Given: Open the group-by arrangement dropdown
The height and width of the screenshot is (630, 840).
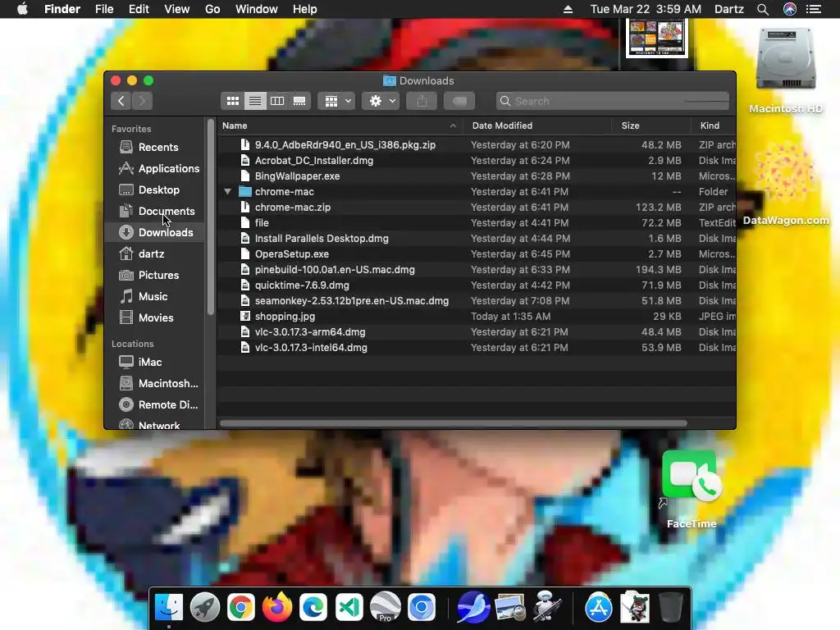Looking at the screenshot, I should (x=336, y=101).
